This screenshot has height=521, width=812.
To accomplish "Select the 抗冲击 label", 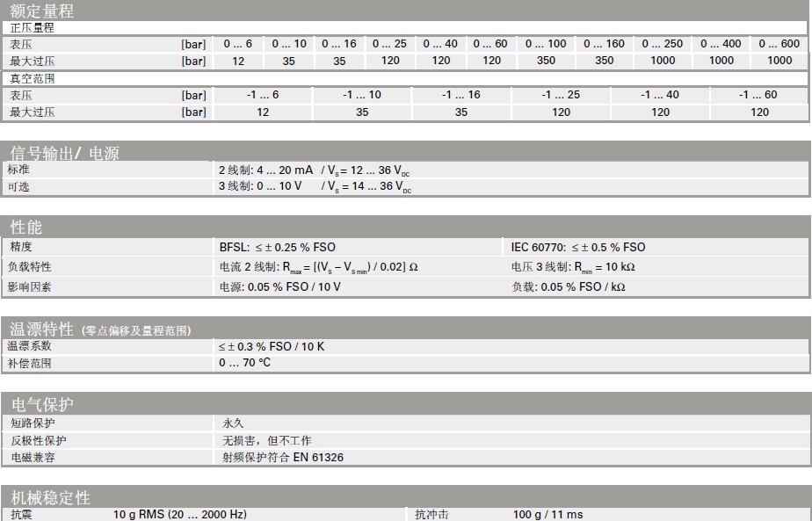I will [431, 514].
